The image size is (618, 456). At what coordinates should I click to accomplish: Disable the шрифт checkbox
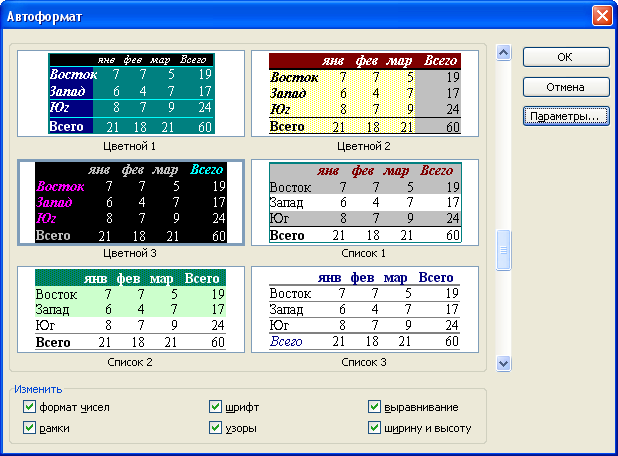tap(215, 407)
